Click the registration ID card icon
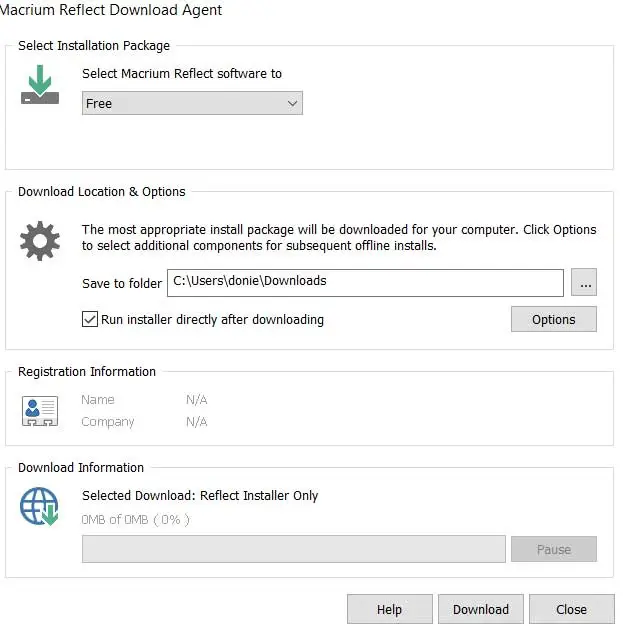623x634 pixels. (40, 410)
